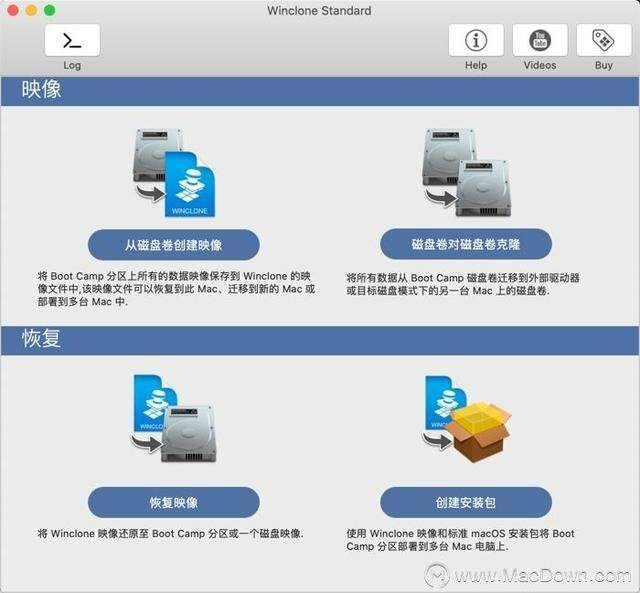Click the Winclone-image-to-disk restore icon
This screenshot has height=593, width=640.
tap(173, 418)
